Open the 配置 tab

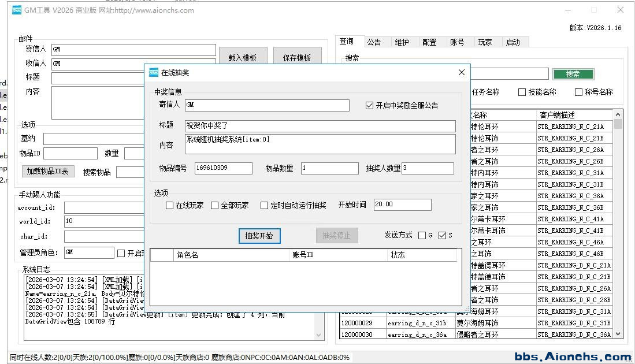pos(429,42)
